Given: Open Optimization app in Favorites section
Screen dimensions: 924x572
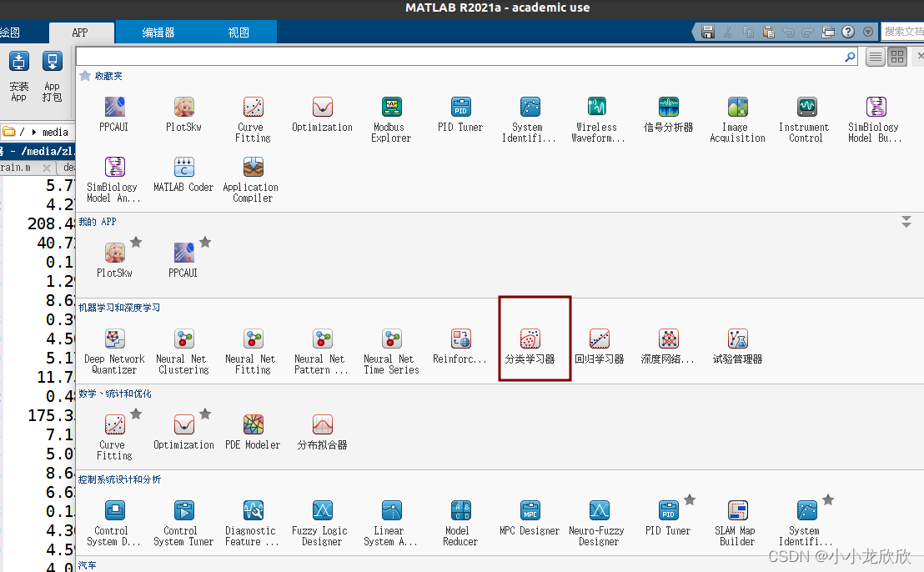Looking at the screenshot, I should pos(323,114).
